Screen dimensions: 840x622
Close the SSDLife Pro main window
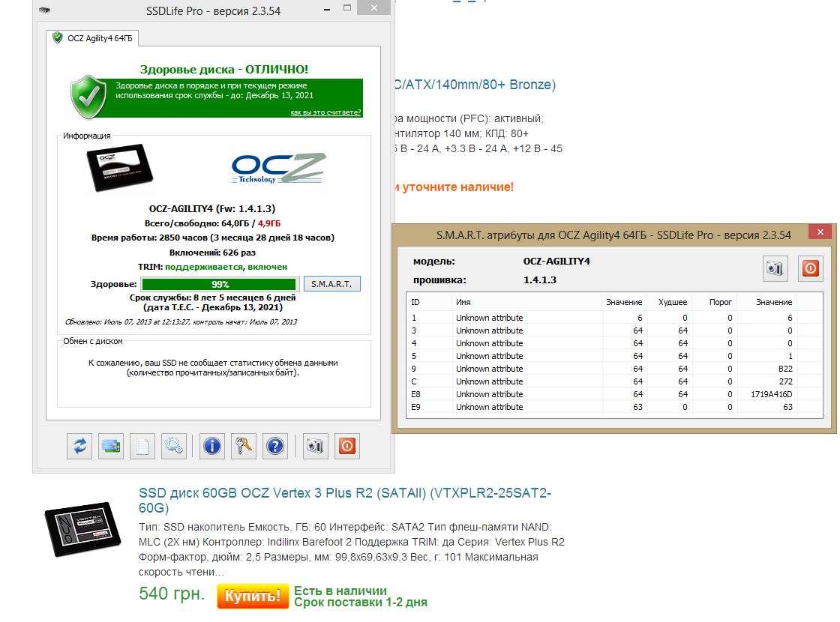click(x=374, y=8)
